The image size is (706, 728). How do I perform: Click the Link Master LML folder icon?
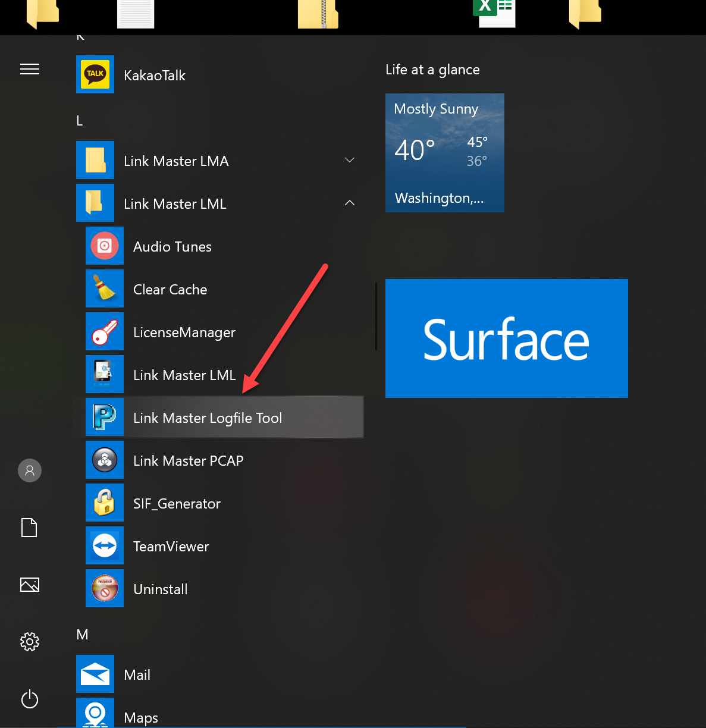[95, 203]
